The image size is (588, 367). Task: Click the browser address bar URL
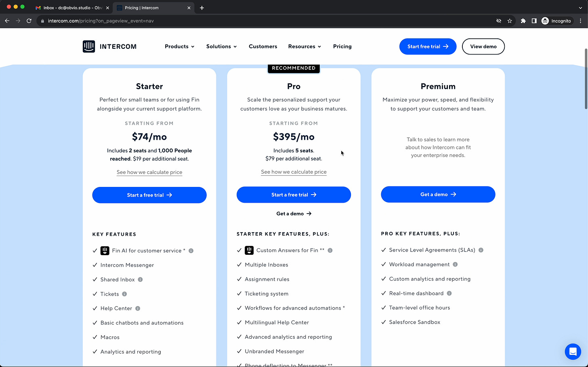click(101, 21)
